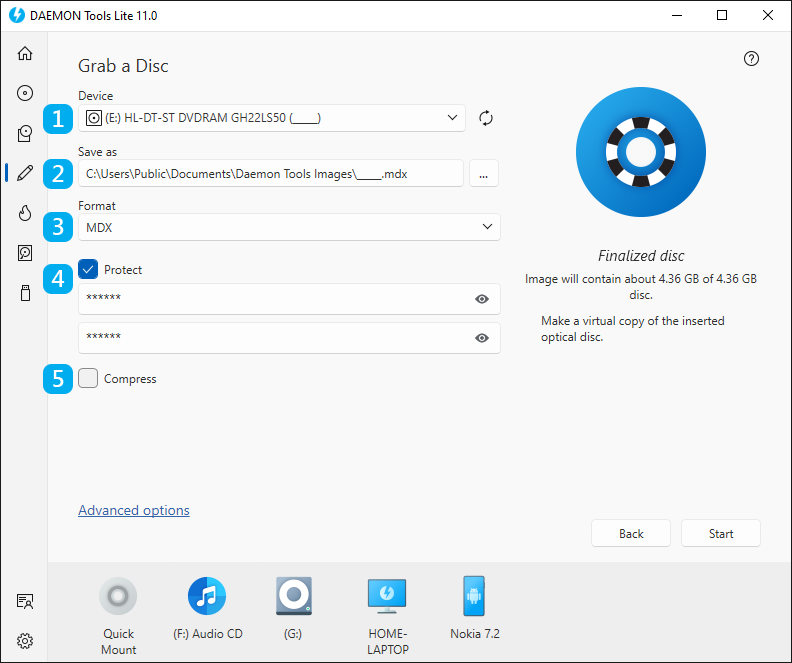Click the Back button
The width and height of the screenshot is (792, 663).
pyautogui.click(x=631, y=533)
